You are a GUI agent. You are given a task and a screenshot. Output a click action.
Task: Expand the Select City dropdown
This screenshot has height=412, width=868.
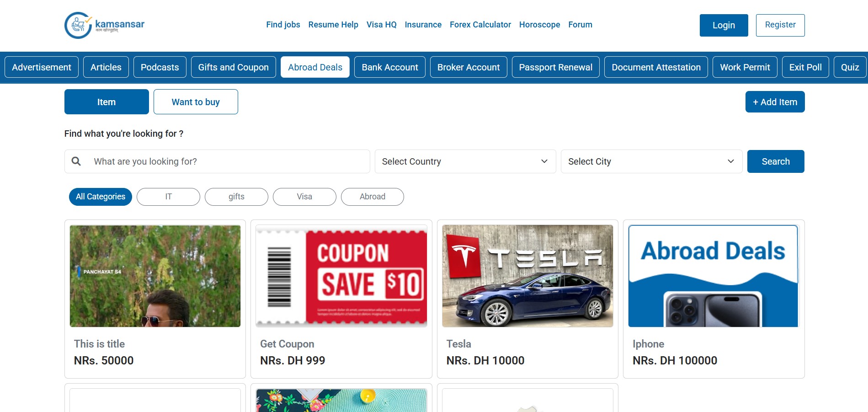click(x=651, y=161)
